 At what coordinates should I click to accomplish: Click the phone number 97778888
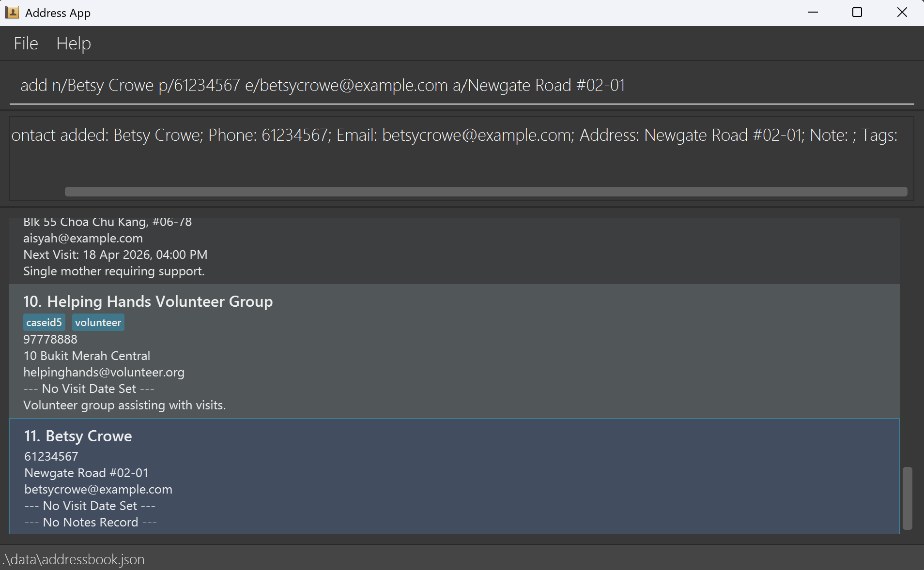(x=50, y=340)
